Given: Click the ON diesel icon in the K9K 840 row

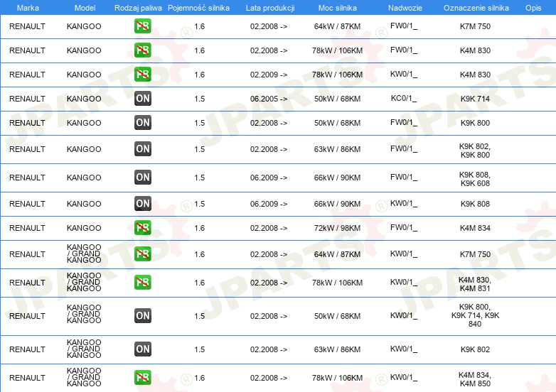Looking at the screenshot, I should pyautogui.click(x=142, y=315).
